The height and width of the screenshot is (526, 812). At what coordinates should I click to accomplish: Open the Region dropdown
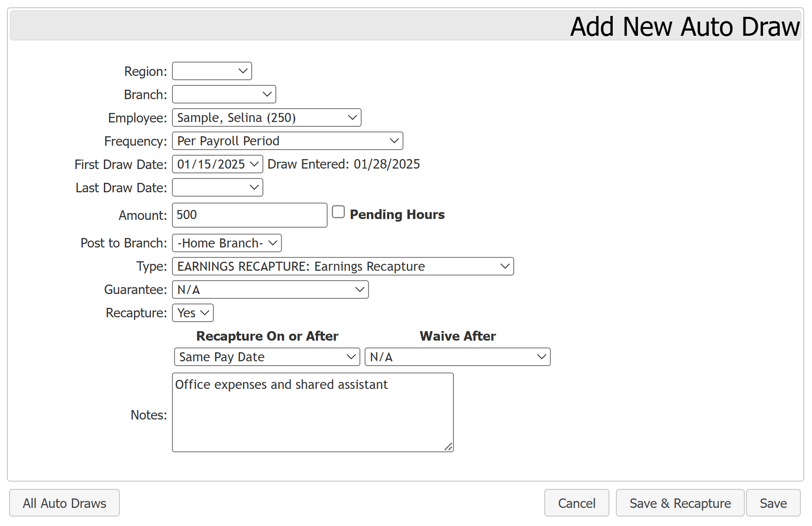click(x=212, y=71)
